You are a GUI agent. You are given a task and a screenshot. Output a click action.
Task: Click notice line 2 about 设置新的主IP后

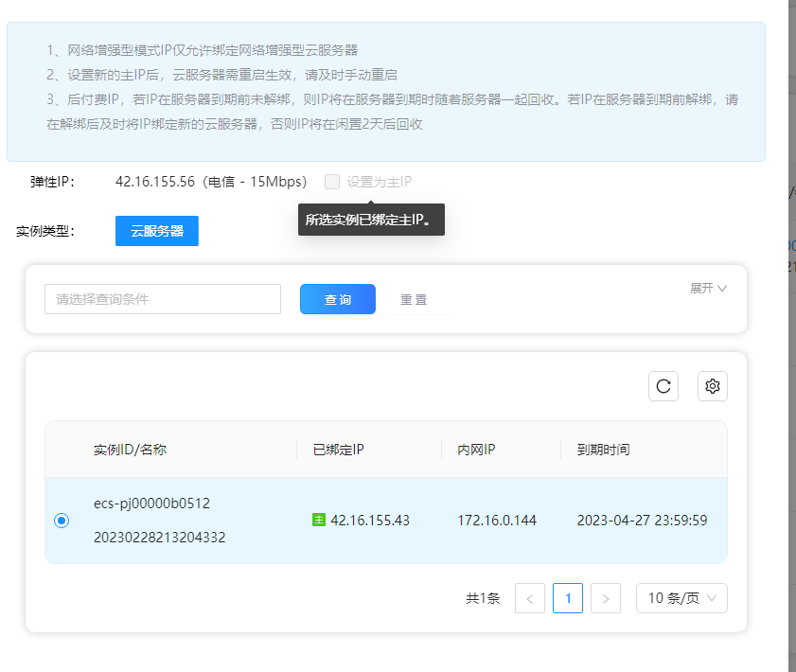pyautogui.click(x=221, y=75)
